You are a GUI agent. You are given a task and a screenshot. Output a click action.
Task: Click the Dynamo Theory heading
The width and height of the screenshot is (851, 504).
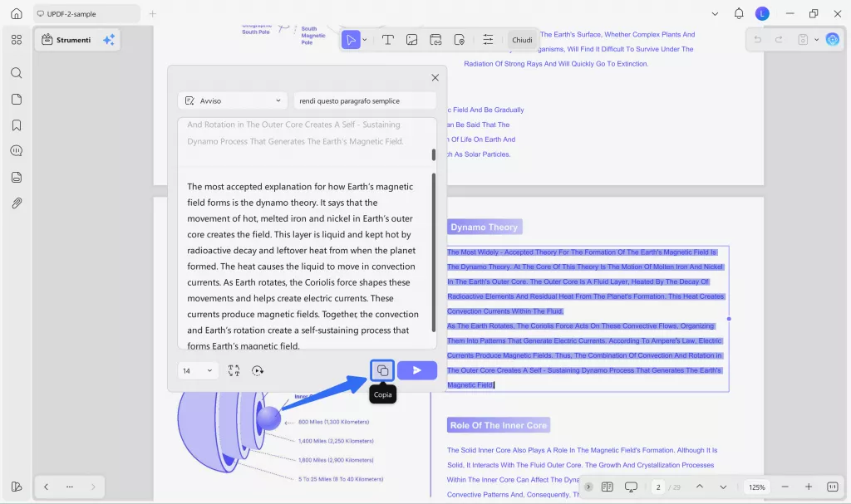[485, 227]
